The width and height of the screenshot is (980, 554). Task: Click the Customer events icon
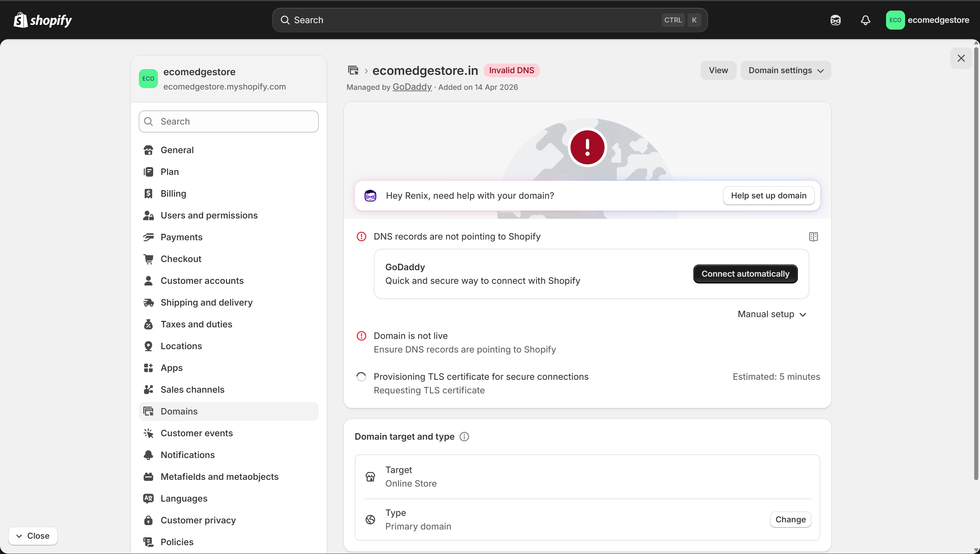click(148, 433)
